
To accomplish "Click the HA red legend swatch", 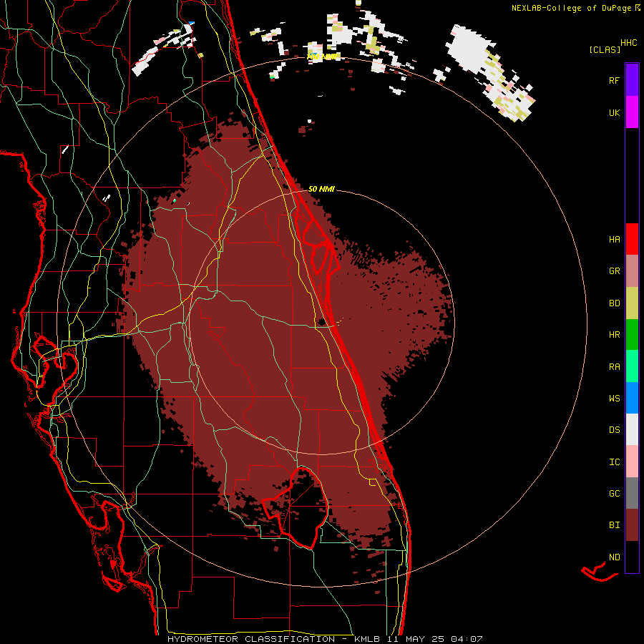I will coord(632,239).
